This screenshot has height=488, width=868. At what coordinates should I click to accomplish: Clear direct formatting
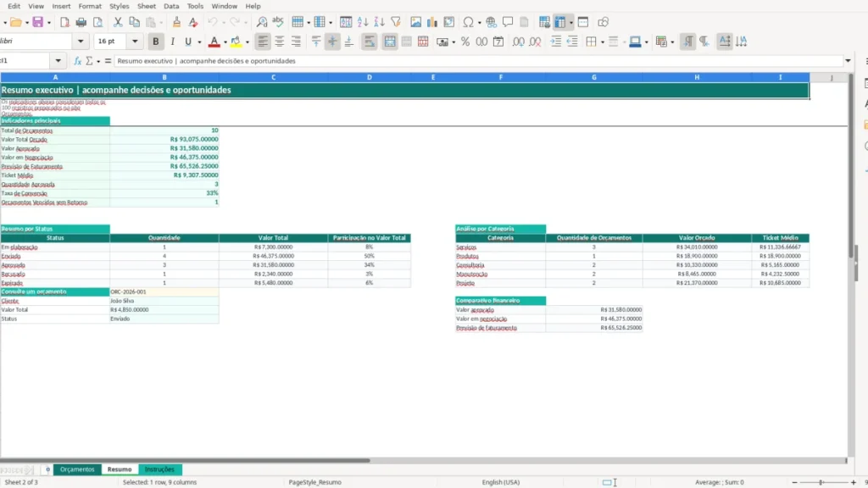click(192, 22)
